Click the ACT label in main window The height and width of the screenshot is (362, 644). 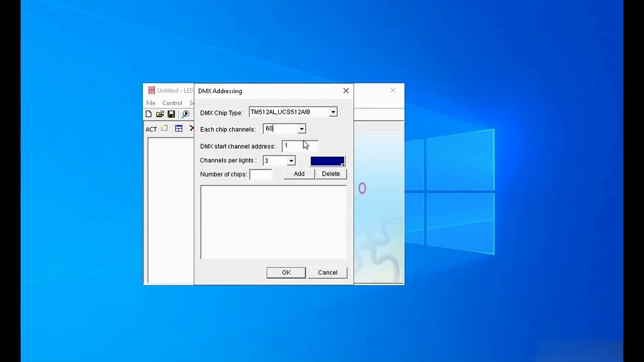[x=151, y=129]
